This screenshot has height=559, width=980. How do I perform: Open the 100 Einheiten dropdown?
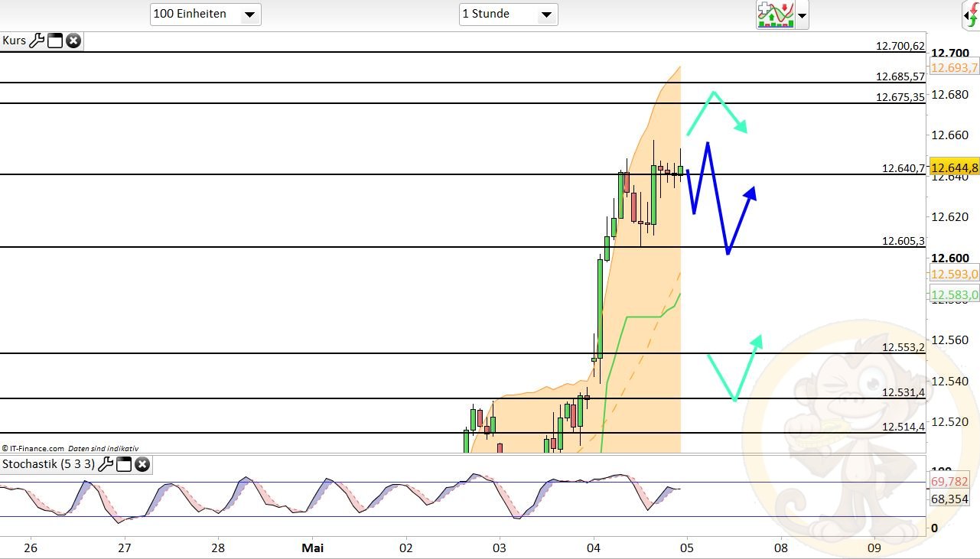pyautogui.click(x=250, y=14)
